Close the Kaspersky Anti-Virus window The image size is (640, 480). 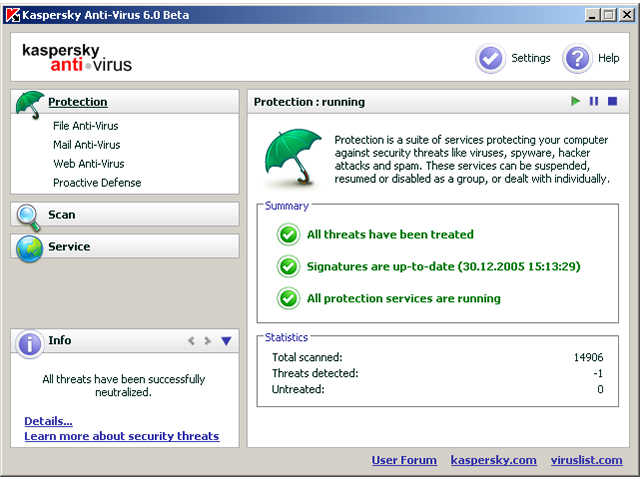[x=627, y=15]
